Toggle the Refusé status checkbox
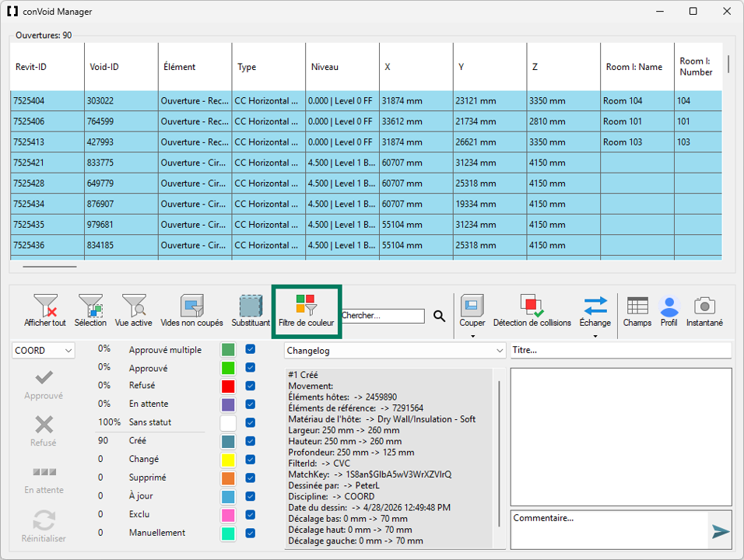The width and height of the screenshot is (744, 560). click(250, 386)
